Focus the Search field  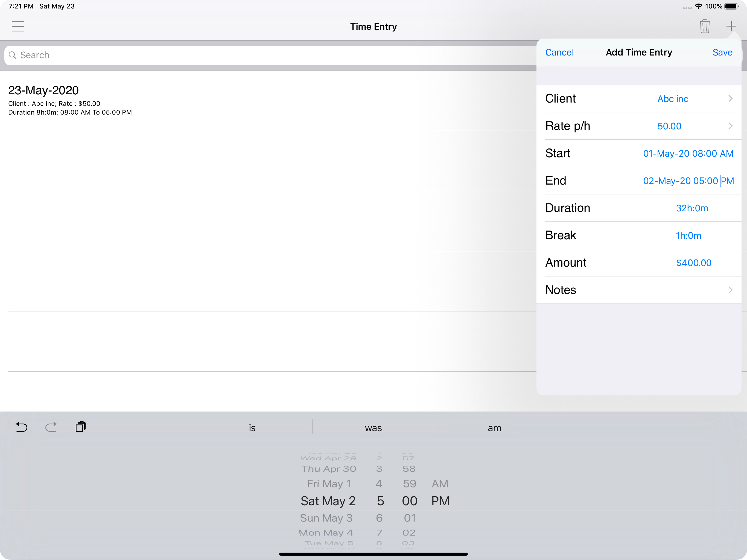270,56
